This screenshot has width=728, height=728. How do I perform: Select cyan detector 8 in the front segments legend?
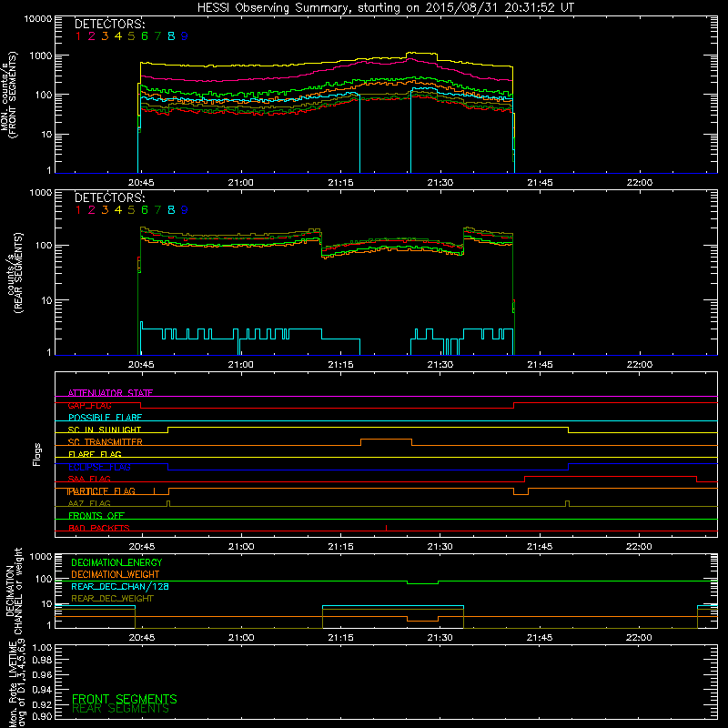pyautogui.click(x=171, y=36)
